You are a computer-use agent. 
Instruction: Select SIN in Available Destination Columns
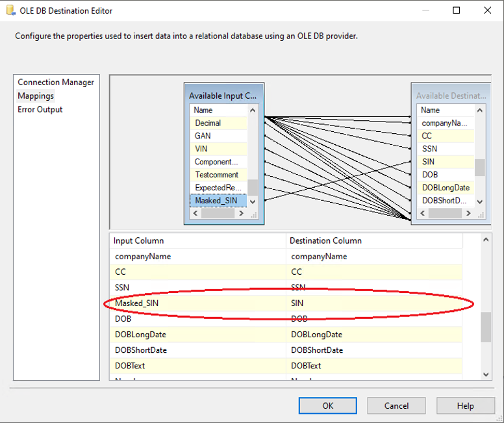(x=429, y=162)
